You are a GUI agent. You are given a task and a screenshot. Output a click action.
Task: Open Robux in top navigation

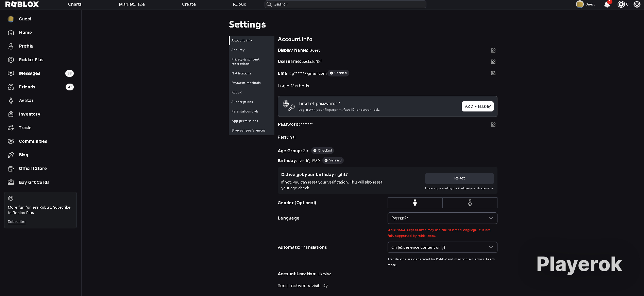[x=239, y=4]
